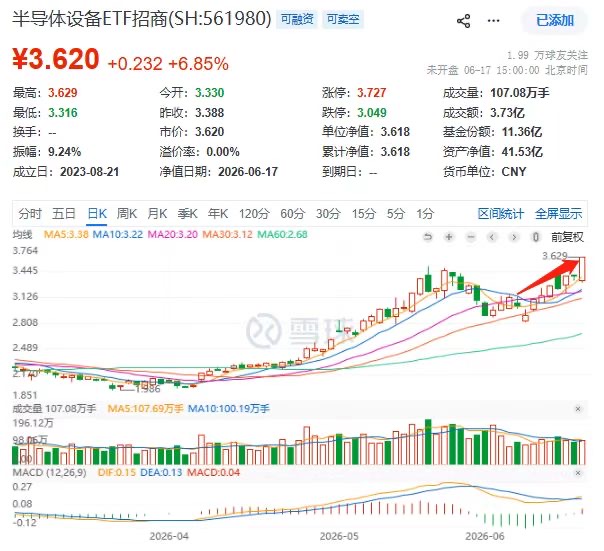The width and height of the screenshot is (604, 551).
Task: Click volume MA10:100.19万手 legend
Action: [229, 409]
